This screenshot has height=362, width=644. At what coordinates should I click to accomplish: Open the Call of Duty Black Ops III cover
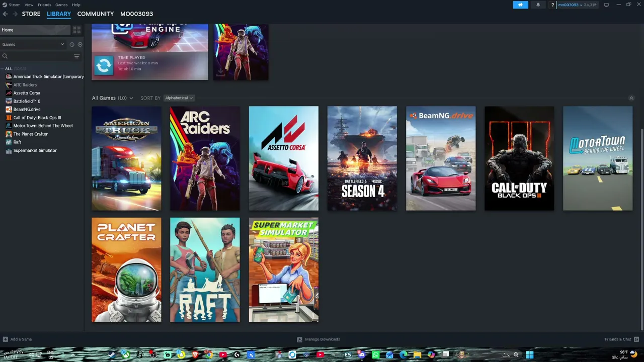[519, 158]
